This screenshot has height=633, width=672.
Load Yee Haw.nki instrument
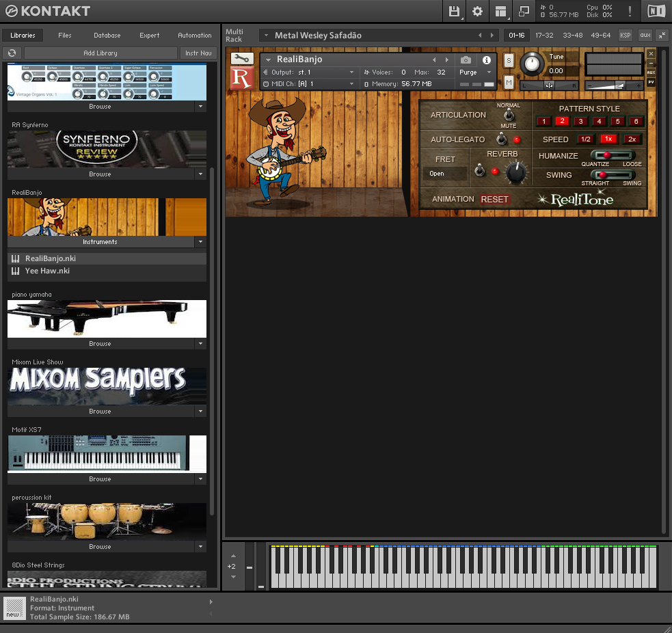click(107, 271)
